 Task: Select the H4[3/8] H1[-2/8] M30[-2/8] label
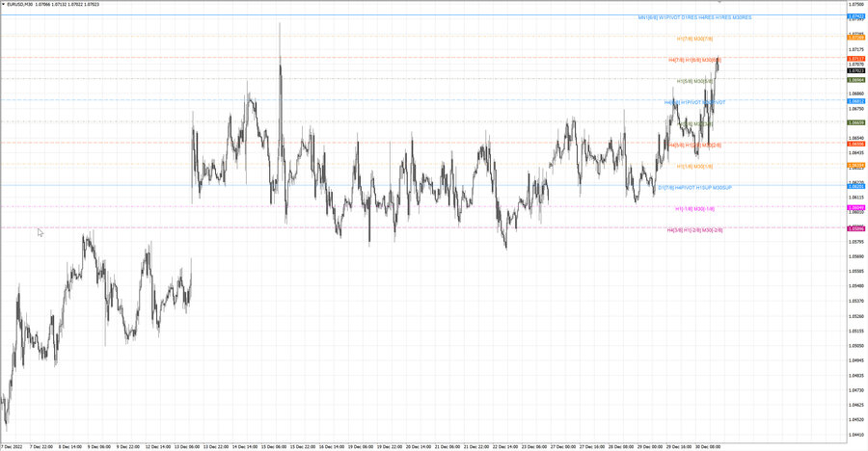[694, 229]
